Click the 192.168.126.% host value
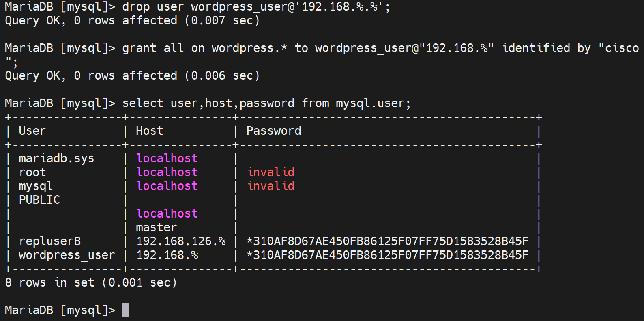 pyautogui.click(x=181, y=241)
